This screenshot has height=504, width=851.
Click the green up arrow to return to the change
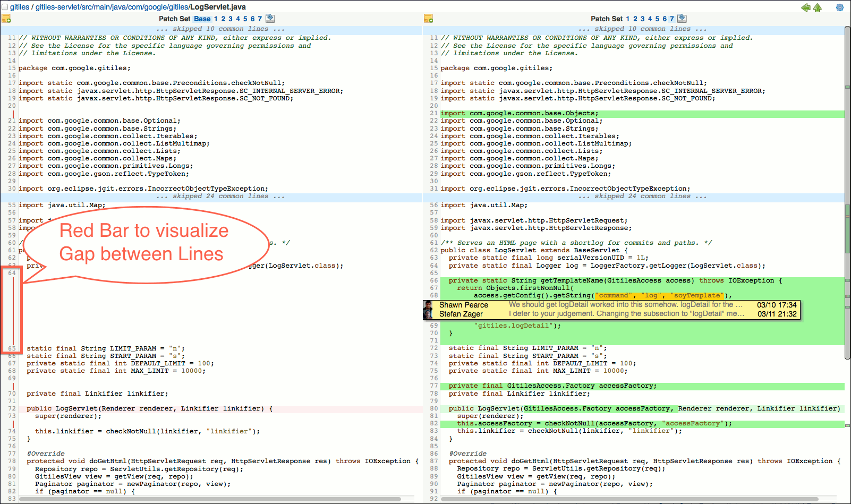(x=818, y=8)
